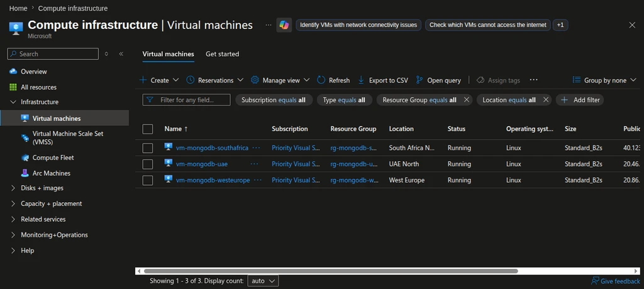Open the Group by none dropdown
Viewport: 644px width, 289px height.
(x=604, y=80)
